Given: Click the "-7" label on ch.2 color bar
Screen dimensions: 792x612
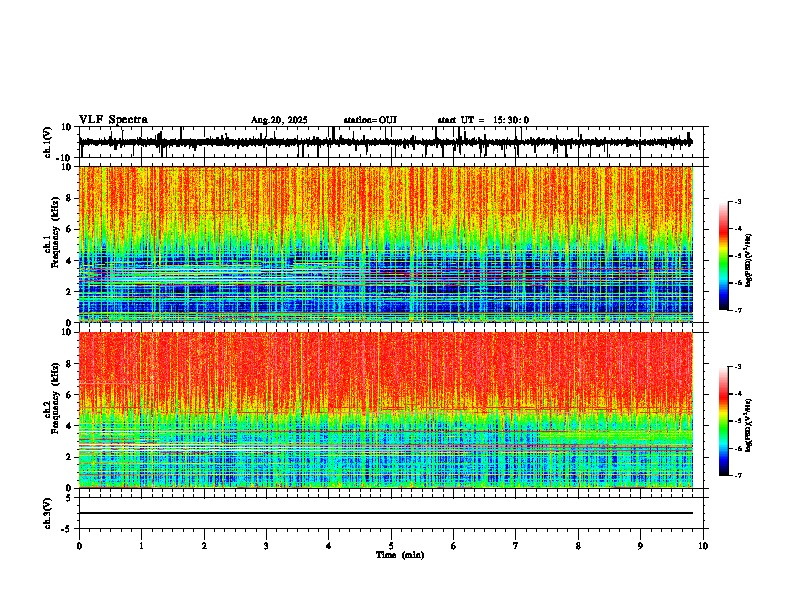Looking at the screenshot, I should point(737,475).
